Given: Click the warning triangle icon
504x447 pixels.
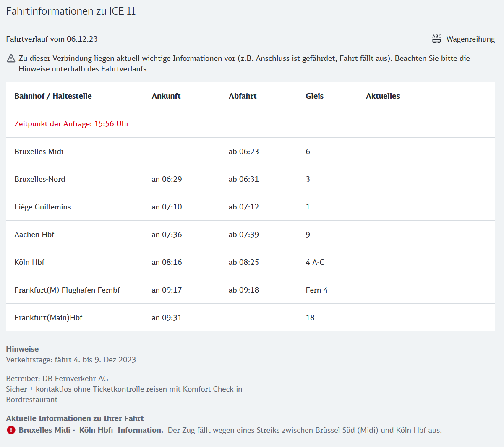Looking at the screenshot, I should 11,58.
